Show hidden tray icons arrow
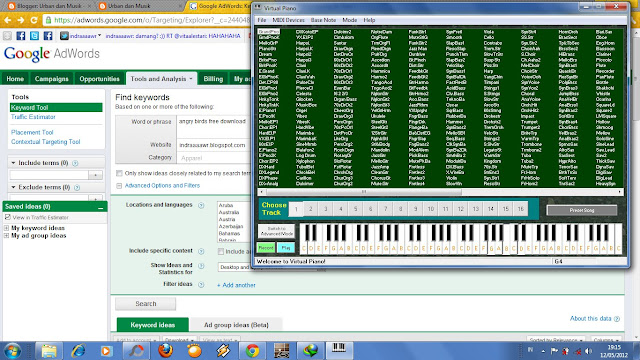 click(x=543, y=351)
